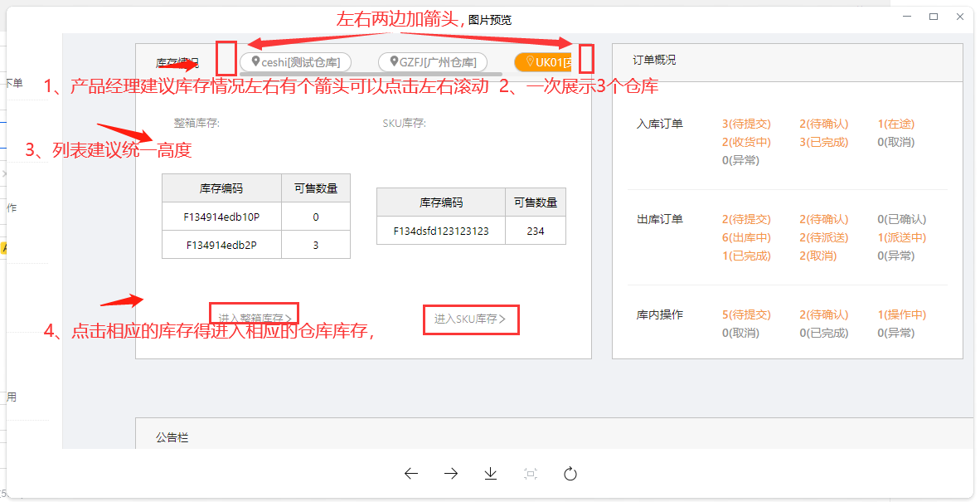Select the orange UK01 warehouse tab
980x502 pixels.
pos(544,62)
